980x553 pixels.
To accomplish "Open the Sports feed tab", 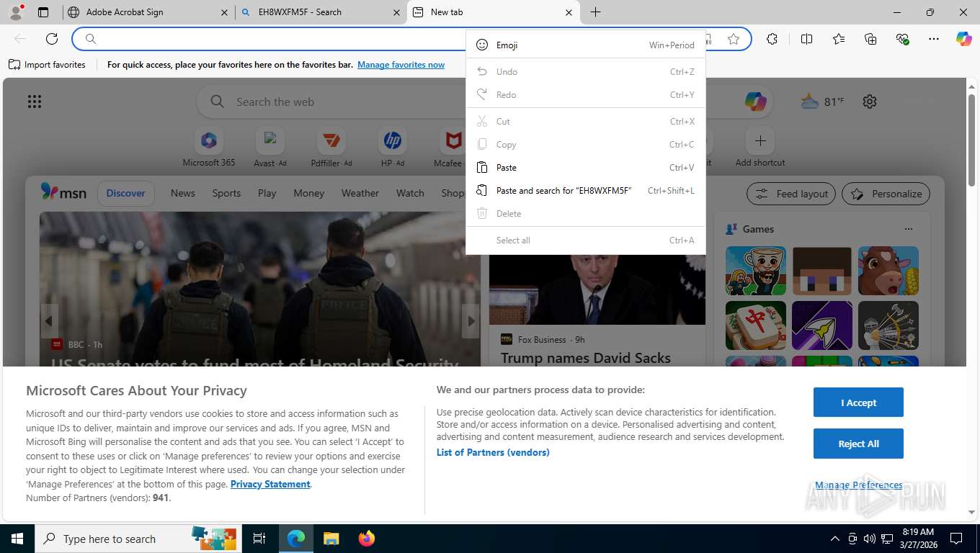I will 226,193.
